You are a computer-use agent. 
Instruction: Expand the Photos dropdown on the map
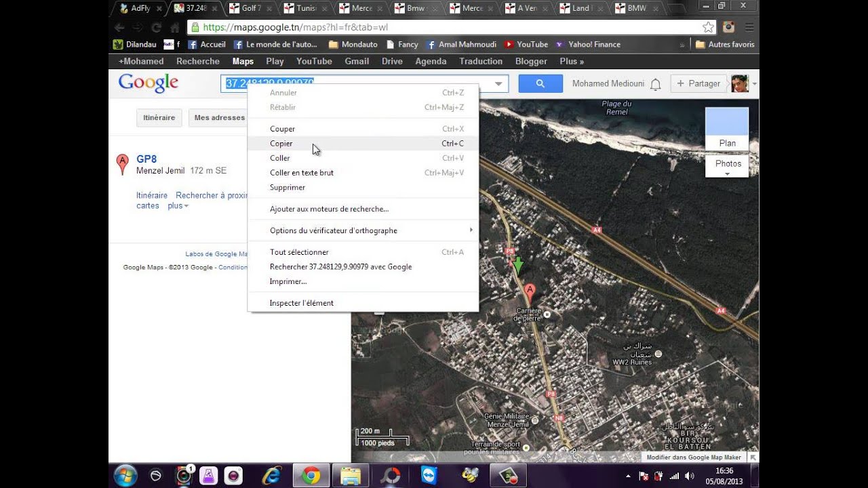click(x=727, y=174)
